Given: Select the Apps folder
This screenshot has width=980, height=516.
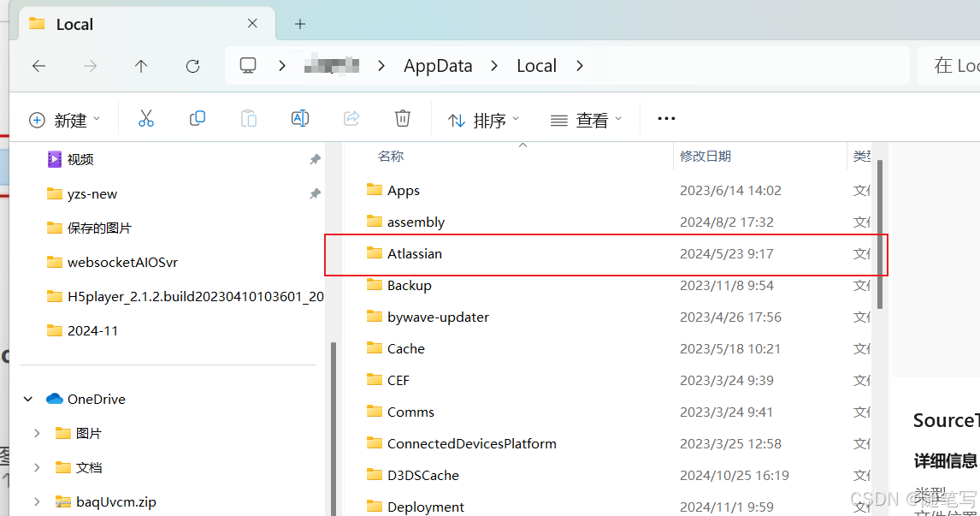Looking at the screenshot, I should (403, 190).
